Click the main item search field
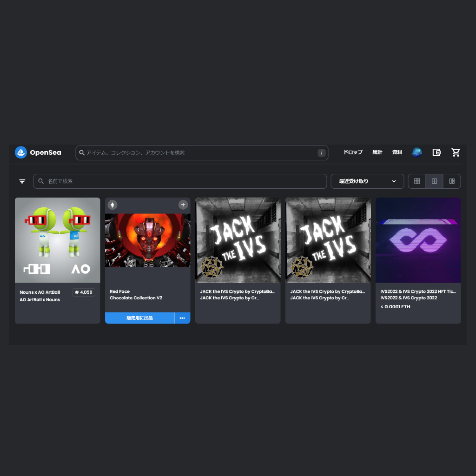The image size is (476, 476). click(200, 152)
